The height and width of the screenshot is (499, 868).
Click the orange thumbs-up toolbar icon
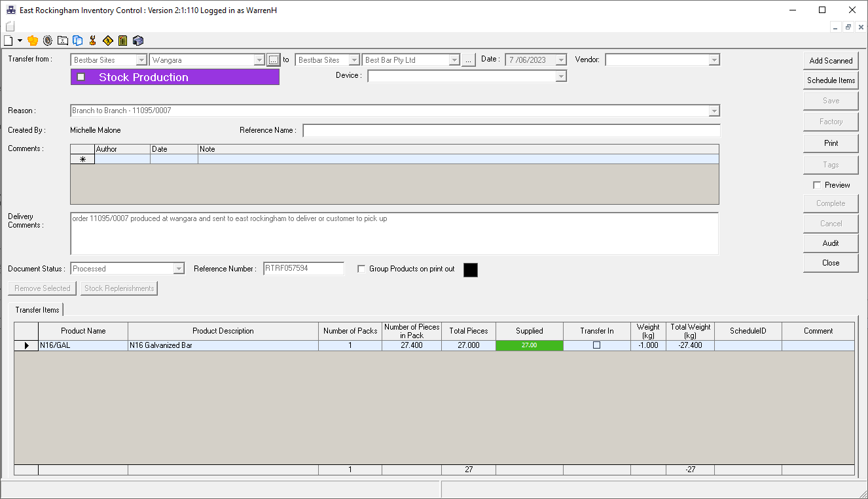click(x=32, y=40)
